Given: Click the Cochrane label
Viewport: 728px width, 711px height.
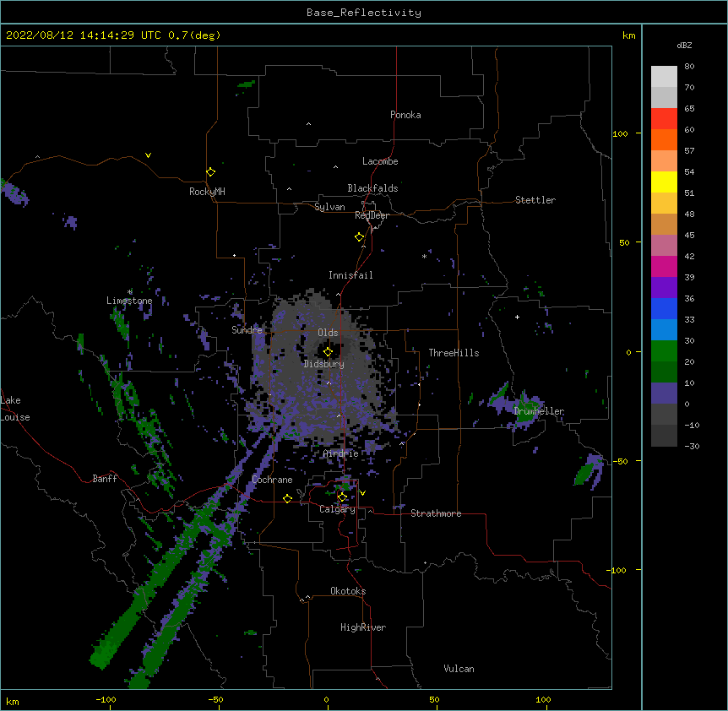Looking at the screenshot, I should 272,480.
